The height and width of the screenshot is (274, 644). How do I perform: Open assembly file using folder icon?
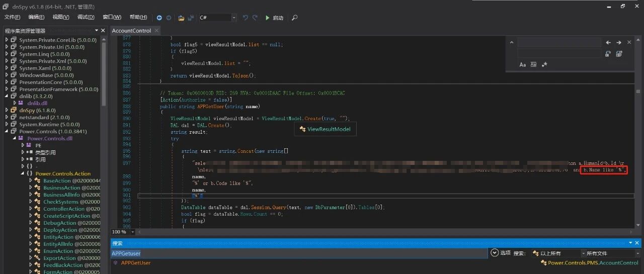pyautogui.click(x=181, y=18)
